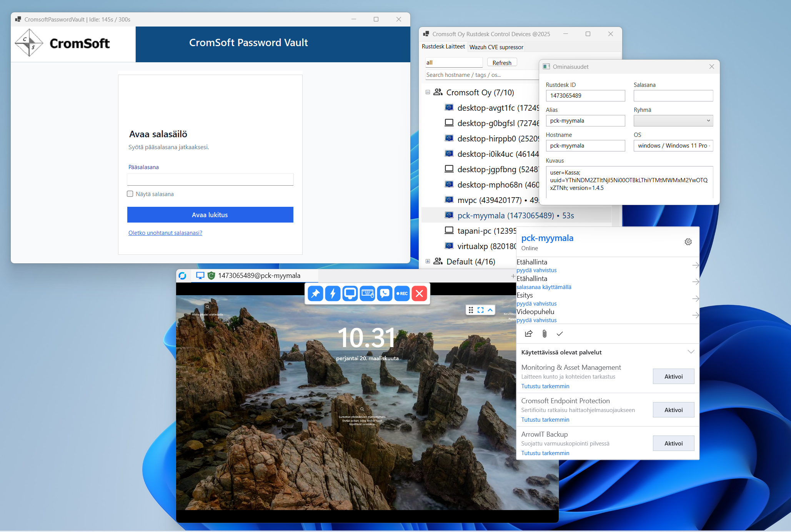The height and width of the screenshot is (532, 791).
Task: Collapse Cromsoft Oy device group
Action: pos(428,92)
